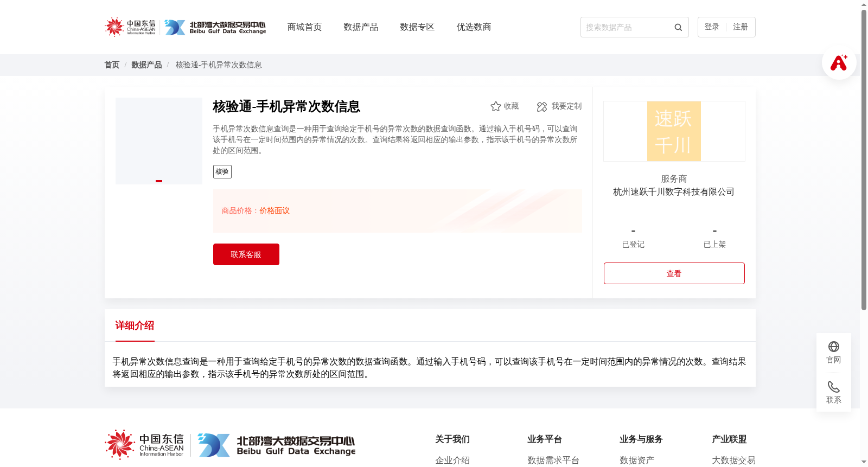Click the red 联系客服 button
Screen dimensions: 868x467
tap(246, 254)
